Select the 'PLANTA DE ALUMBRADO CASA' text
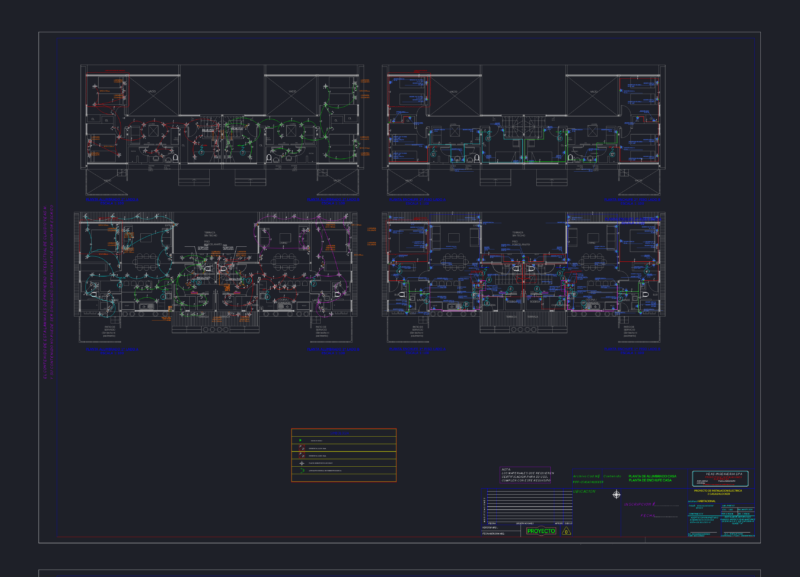This screenshot has height=577, width=800. click(x=653, y=476)
